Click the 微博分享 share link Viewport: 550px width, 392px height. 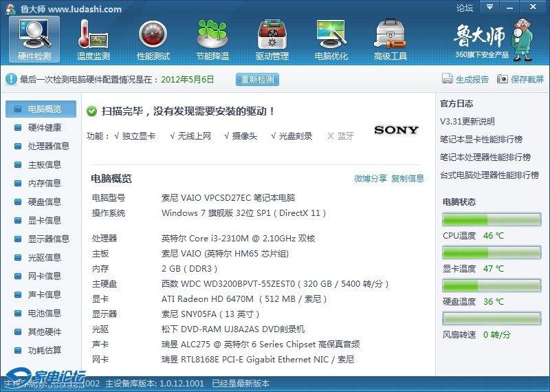tap(371, 179)
